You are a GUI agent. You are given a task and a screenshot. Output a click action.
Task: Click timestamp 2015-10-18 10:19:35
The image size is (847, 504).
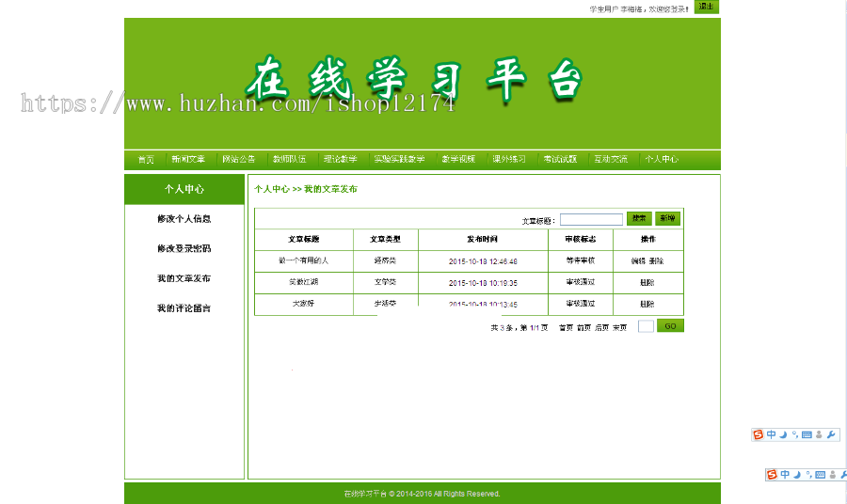(x=483, y=283)
